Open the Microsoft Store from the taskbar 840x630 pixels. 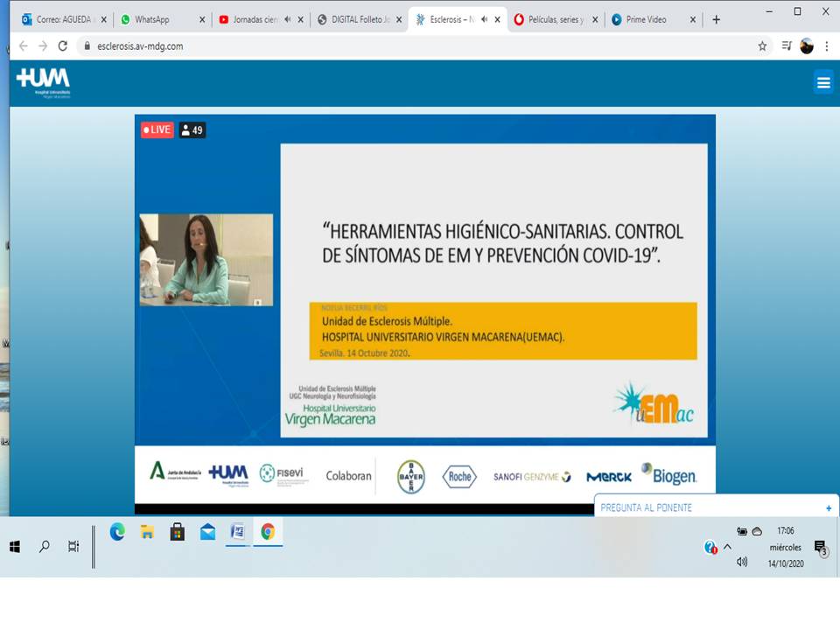click(178, 532)
